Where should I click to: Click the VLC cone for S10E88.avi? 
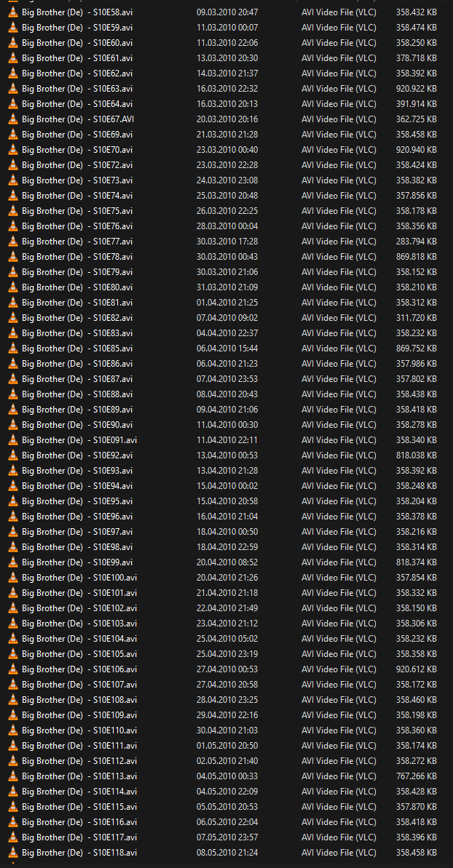(x=12, y=394)
